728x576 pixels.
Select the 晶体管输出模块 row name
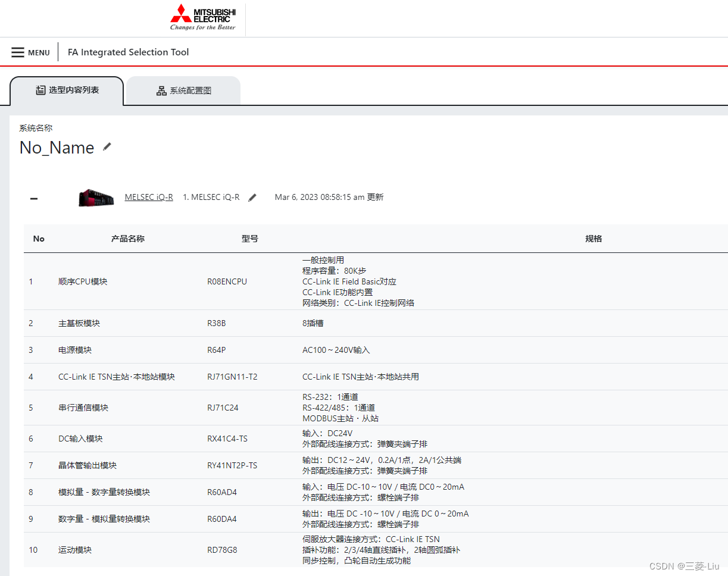coord(88,465)
